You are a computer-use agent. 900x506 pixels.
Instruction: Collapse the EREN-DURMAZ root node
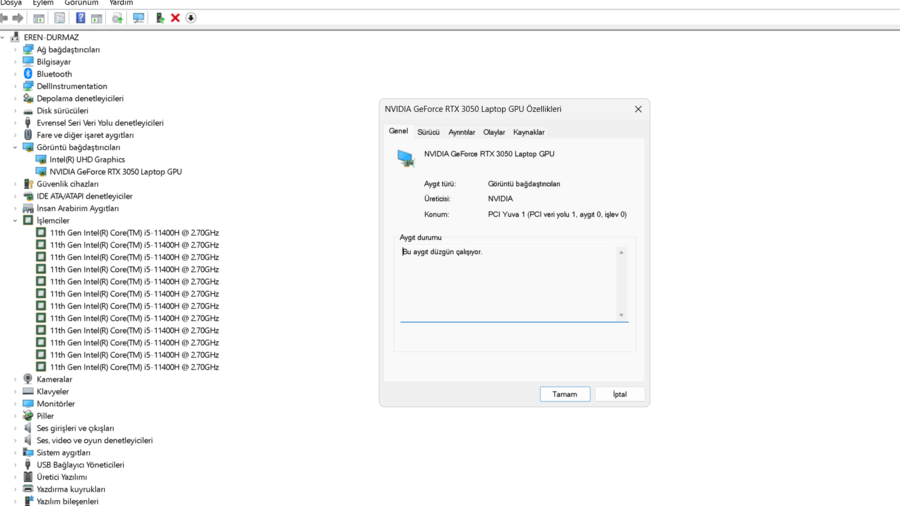3,37
